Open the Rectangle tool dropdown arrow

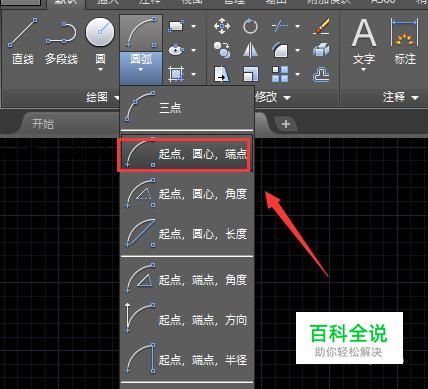point(194,26)
